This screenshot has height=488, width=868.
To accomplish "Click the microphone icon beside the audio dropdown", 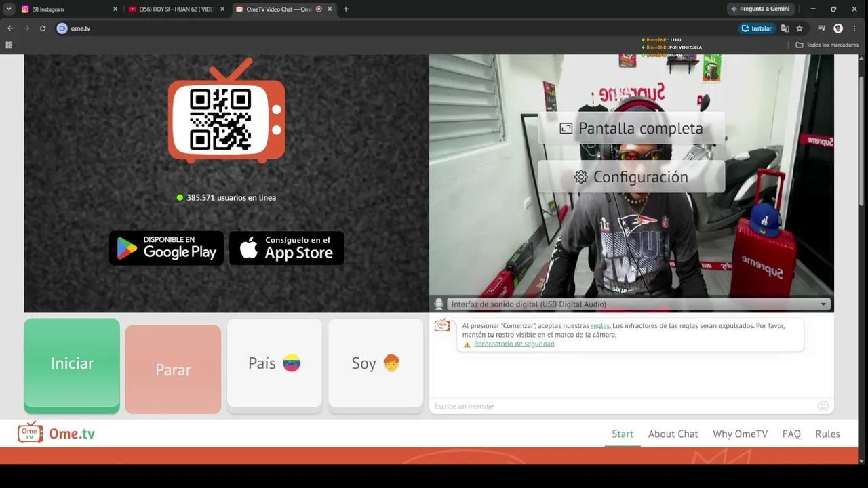I will (x=439, y=304).
